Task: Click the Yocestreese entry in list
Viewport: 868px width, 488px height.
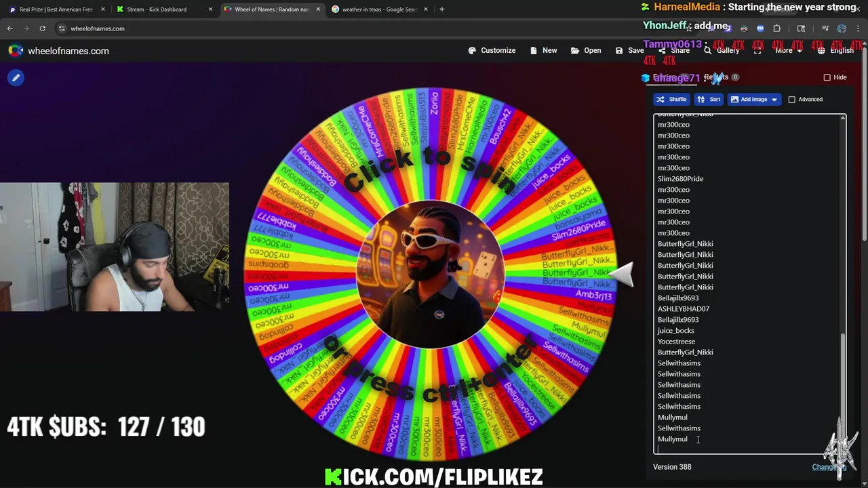Action: [x=676, y=342]
